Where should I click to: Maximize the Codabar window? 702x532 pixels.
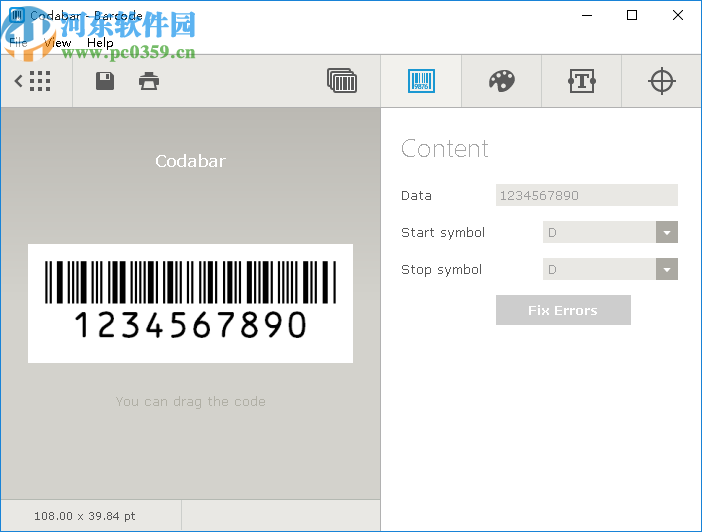tap(632, 15)
